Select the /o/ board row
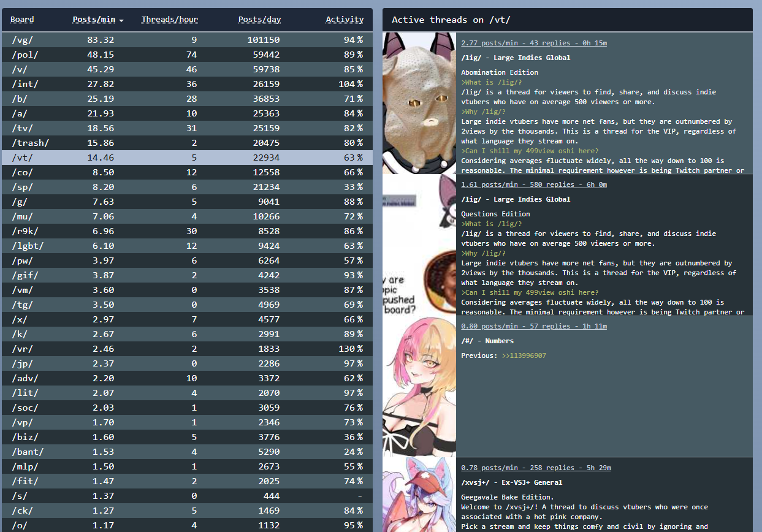Viewport: 762px width, 532px height. tap(187, 525)
